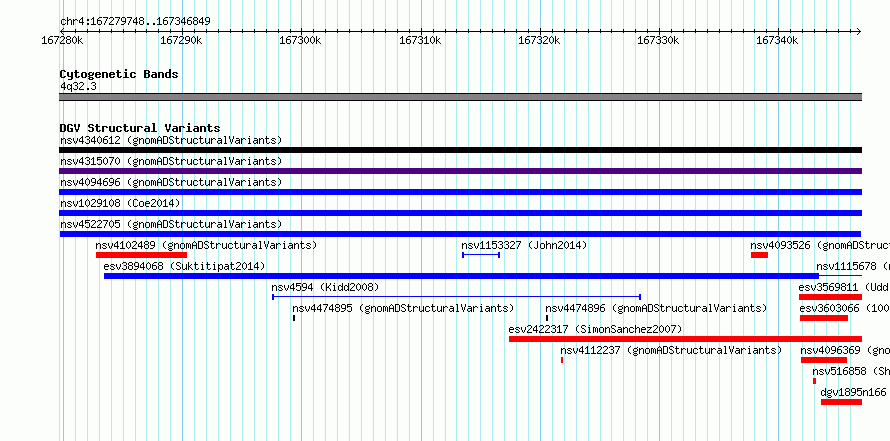Click the 167330k ruler label
Screen dimensions: 890x441
(x=658, y=41)
